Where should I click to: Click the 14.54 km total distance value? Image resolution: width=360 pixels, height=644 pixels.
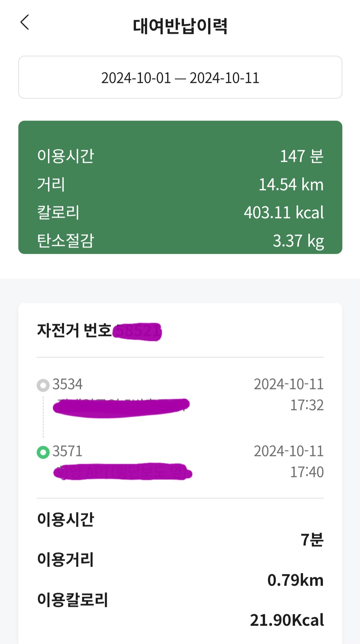[x=291, y=185]
